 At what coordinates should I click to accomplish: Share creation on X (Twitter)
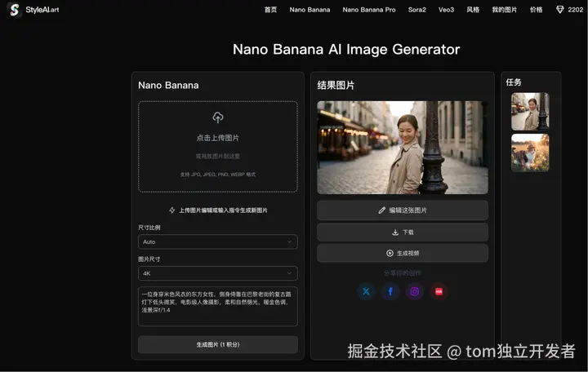click(x=366, y=291)
